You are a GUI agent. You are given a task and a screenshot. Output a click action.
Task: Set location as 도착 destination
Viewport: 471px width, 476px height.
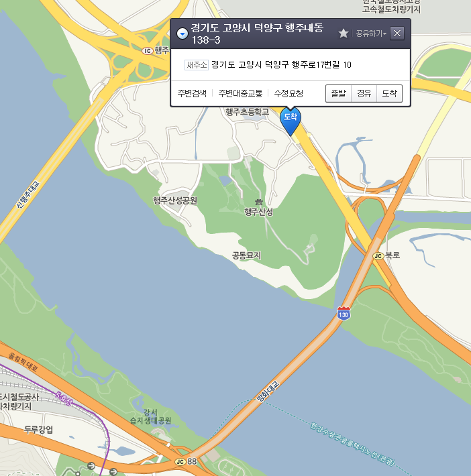pos(390,93)
